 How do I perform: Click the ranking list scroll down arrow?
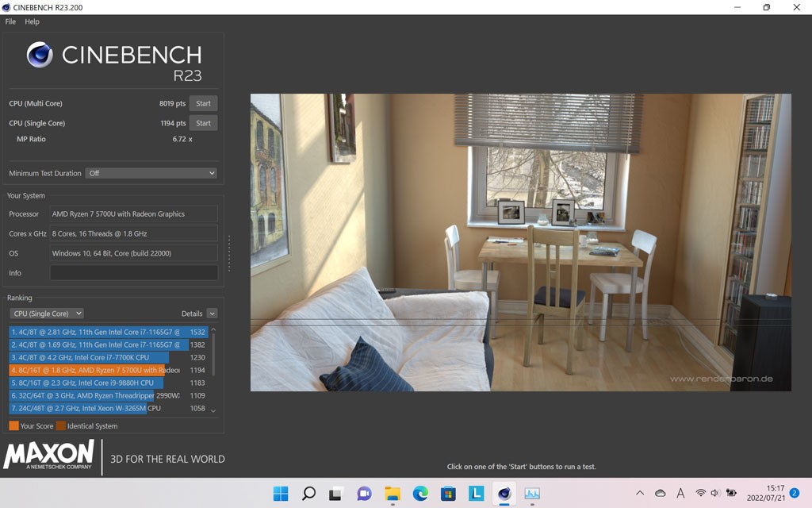[x=213, y=410]
